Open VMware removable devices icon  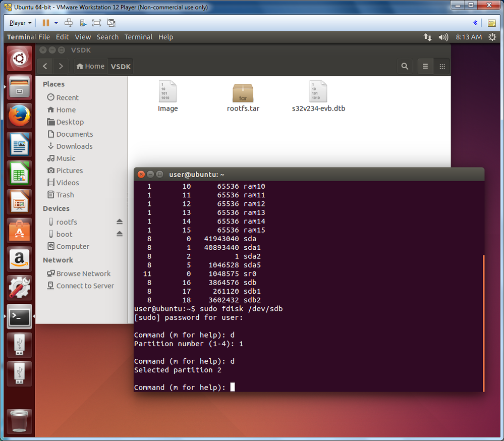pos(83,23)
